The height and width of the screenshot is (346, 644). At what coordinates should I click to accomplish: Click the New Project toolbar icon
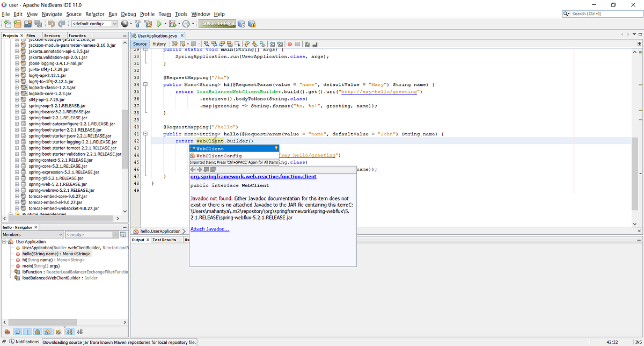click(18, 23)
